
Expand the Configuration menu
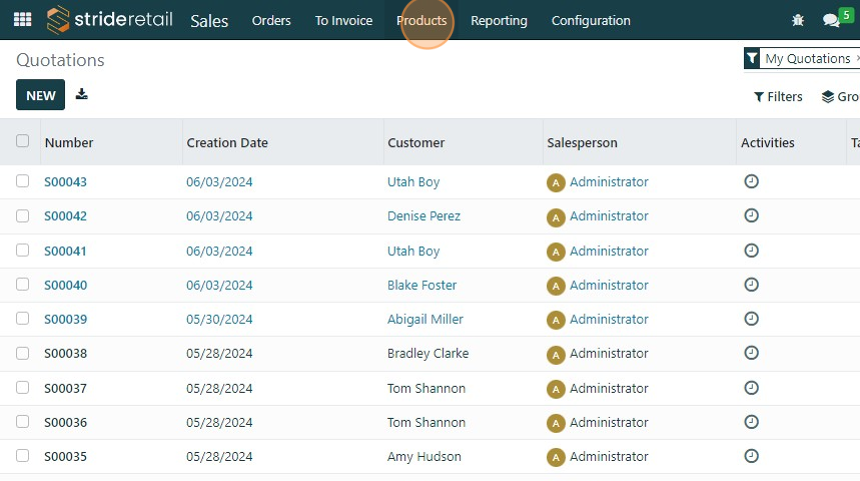click(x=591, y=20)
